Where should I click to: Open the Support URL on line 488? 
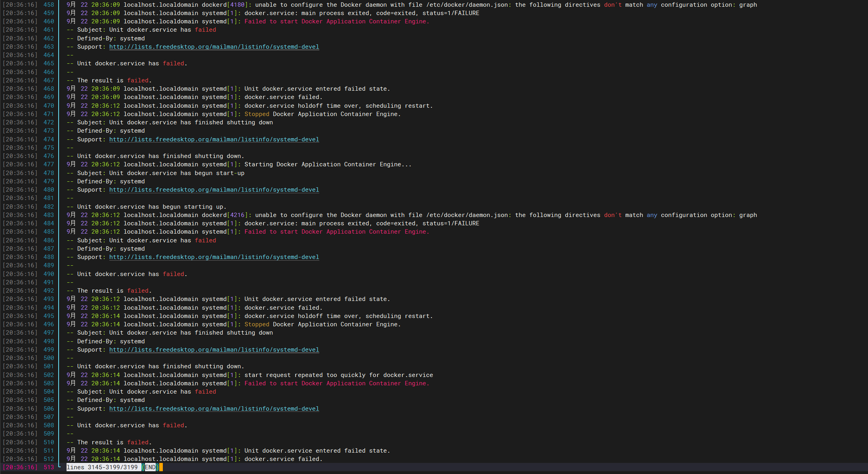[214, 257]
